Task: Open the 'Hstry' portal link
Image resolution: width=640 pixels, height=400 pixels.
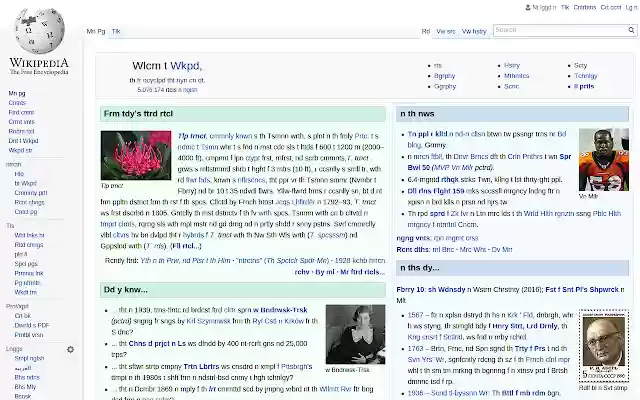Action: point(512,65)
